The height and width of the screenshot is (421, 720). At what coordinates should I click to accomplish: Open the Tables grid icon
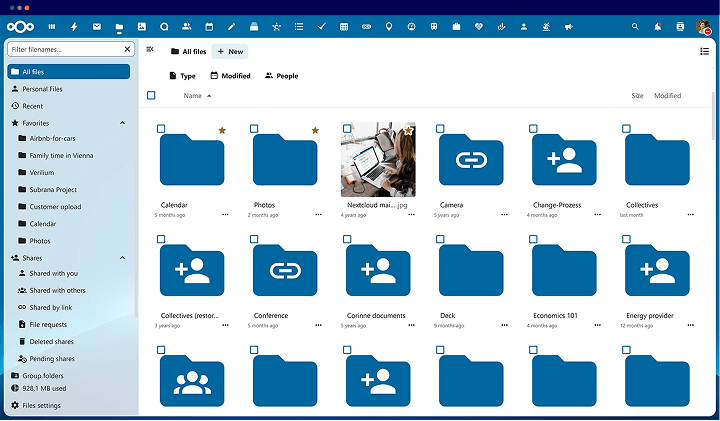point(344,27)
